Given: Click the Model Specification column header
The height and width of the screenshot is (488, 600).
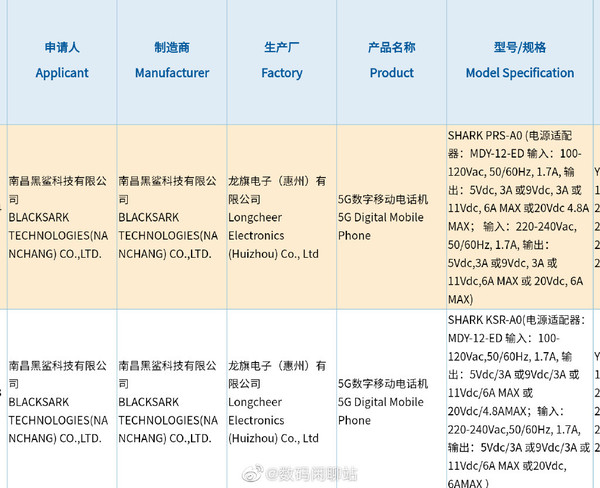Looking at the screenshot, I should 520,62.
